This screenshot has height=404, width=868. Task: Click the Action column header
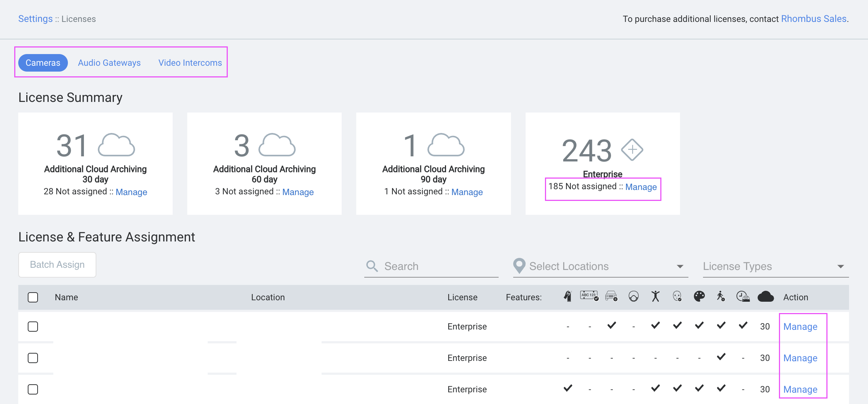pyautogui.click(x=796, y=297)
